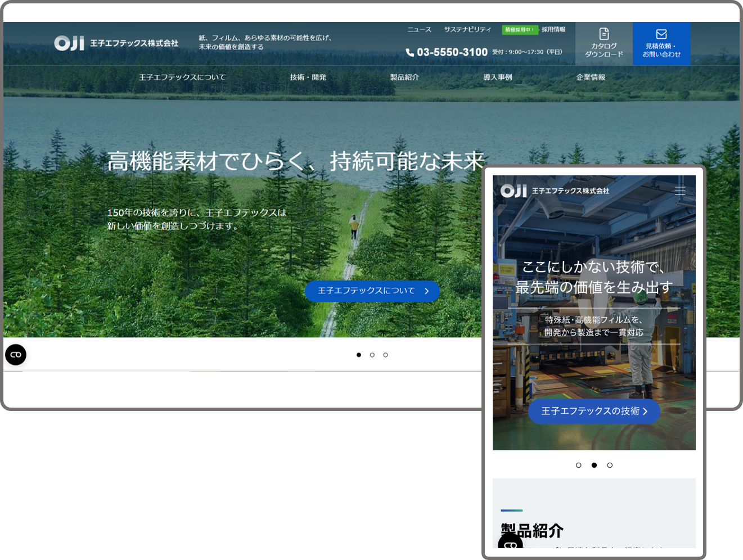
Task: Select the third desktop slider dot
Action: pyautogui.click(x=385, y=355)
